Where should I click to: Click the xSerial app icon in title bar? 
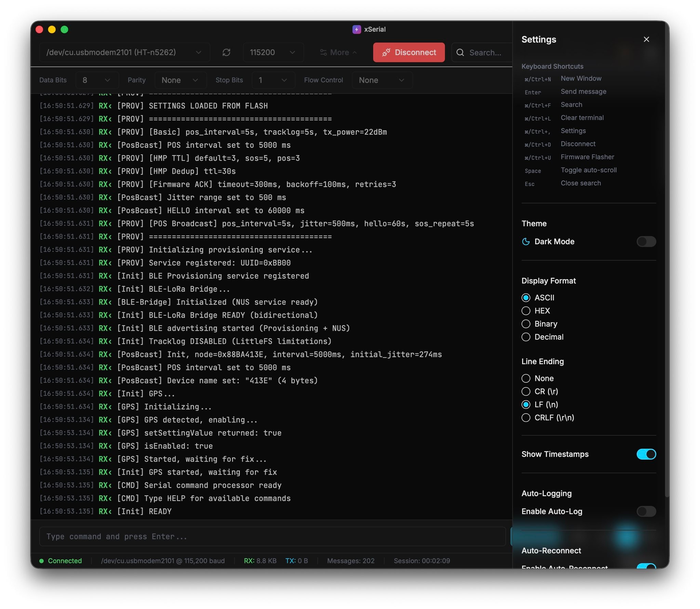pos(356,29)
